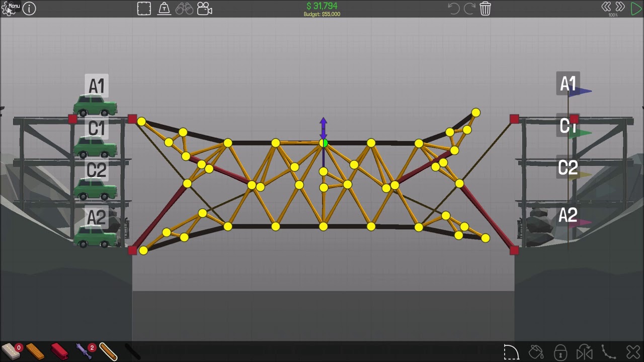This screenshot has height=362, width=644.
Task: Open the camera replay icon
Action: tap(204, 9)
